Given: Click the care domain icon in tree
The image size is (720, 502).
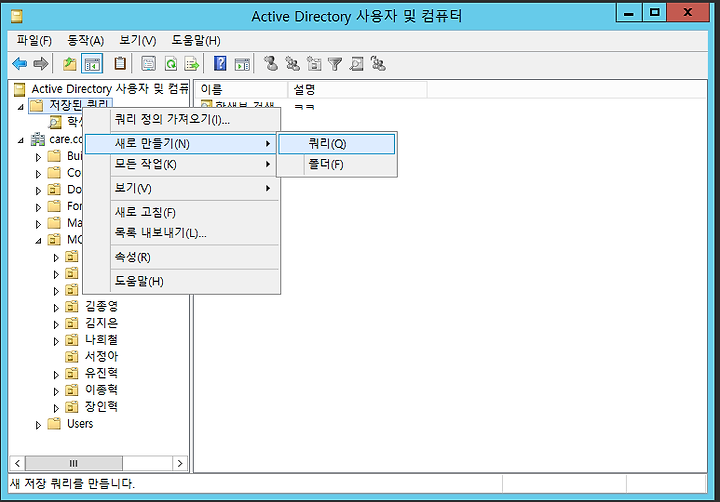Looking at the screenshot, I should click(38, 139).
